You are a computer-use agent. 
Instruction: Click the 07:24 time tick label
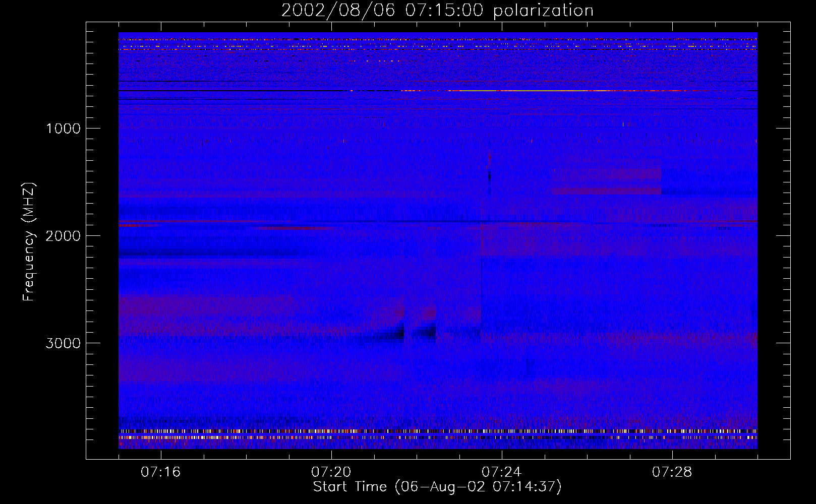click(502, 472)
